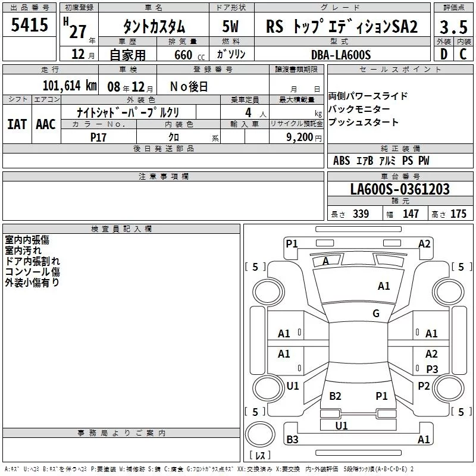Select the B2 mark on the diagram
This screenshot has height=476, width=476.
(x=335, y=396)
